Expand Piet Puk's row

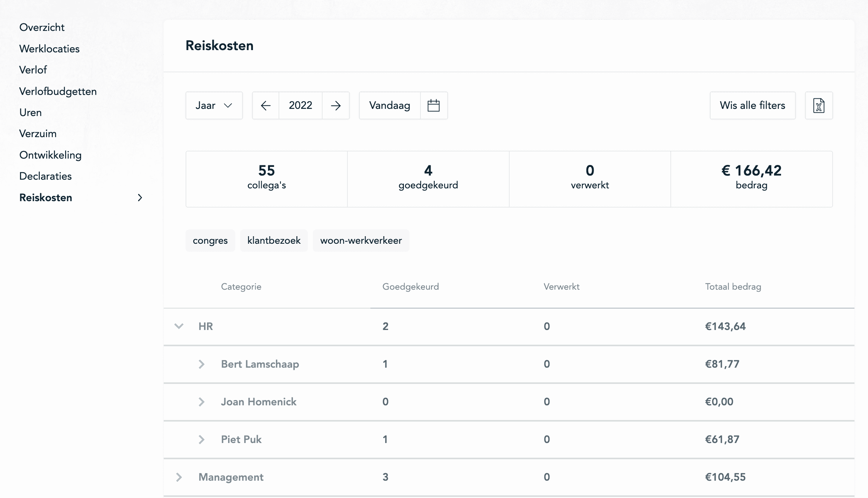(x=201, y=440)
